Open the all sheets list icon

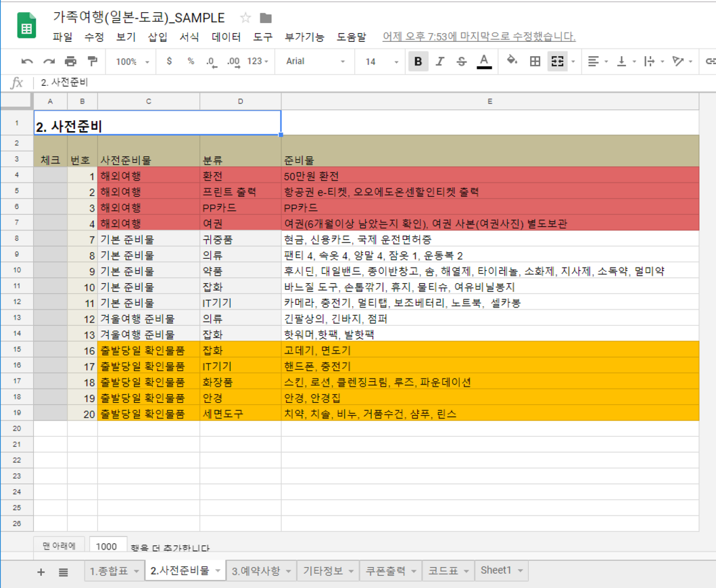[x=63, y=572]
